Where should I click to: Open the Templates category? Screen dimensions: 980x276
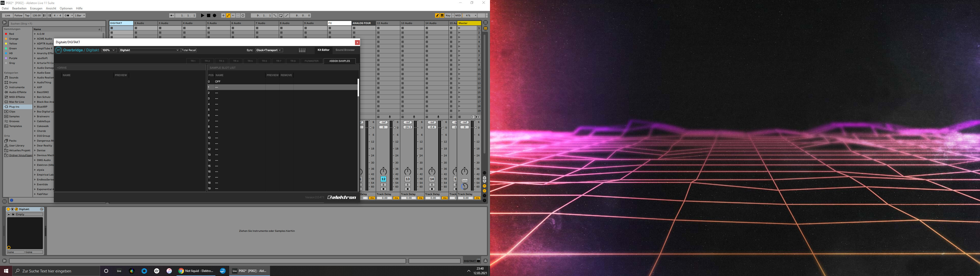pos(15,126)
